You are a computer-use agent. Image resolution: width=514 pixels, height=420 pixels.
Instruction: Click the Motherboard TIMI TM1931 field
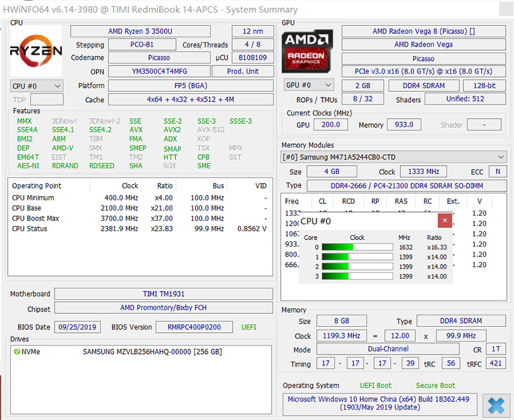click(x=164, y=294)
